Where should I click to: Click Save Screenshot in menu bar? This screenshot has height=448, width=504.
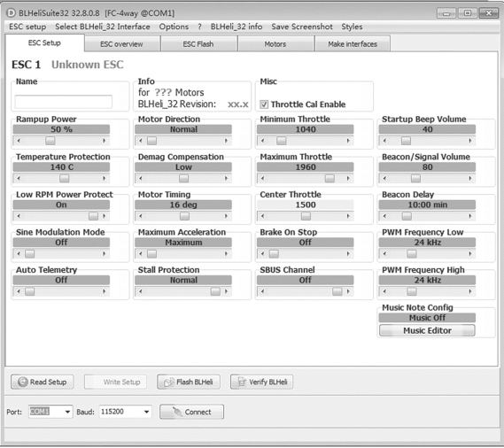click(x=302, y=27)
